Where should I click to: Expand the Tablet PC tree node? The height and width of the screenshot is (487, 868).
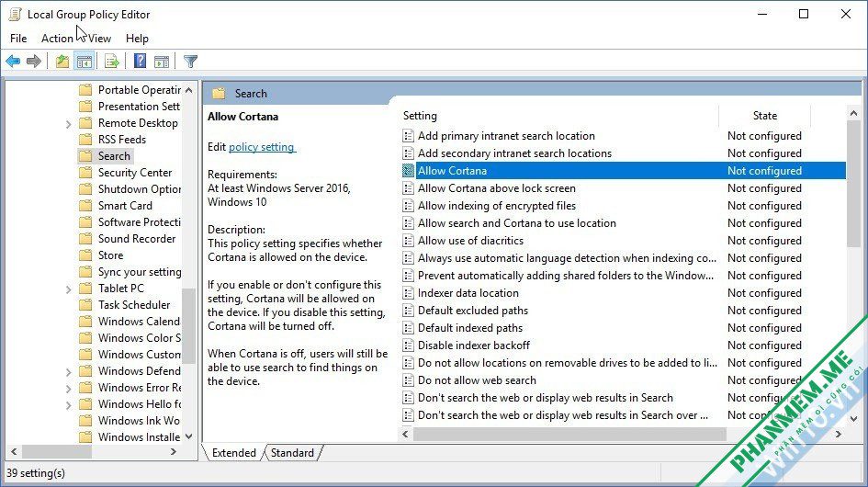tap(68, 289)
